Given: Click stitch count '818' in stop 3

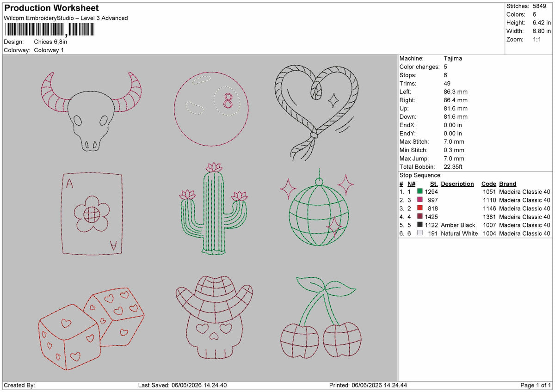Looking at the screenshot, I should tap(433, 208).
